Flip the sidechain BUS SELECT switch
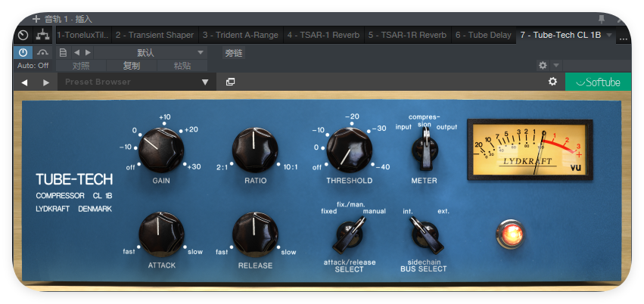Viewport: 644px width, 304px height. click(426, 235)
